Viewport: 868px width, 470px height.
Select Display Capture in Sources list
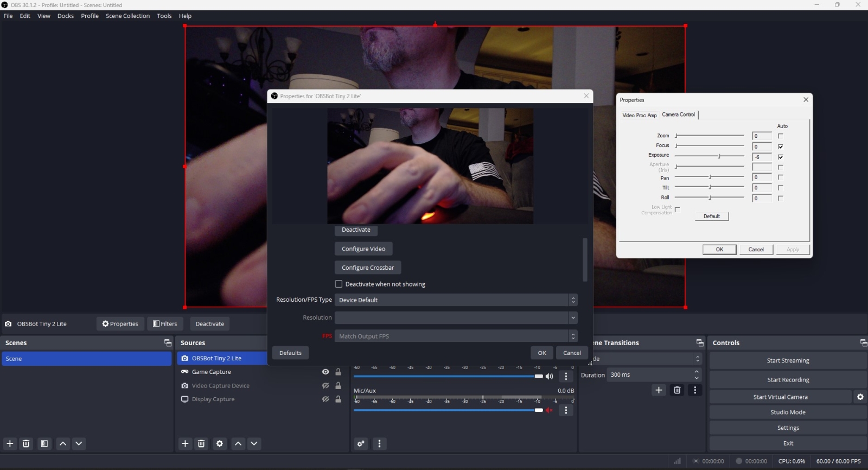[213, 399]
